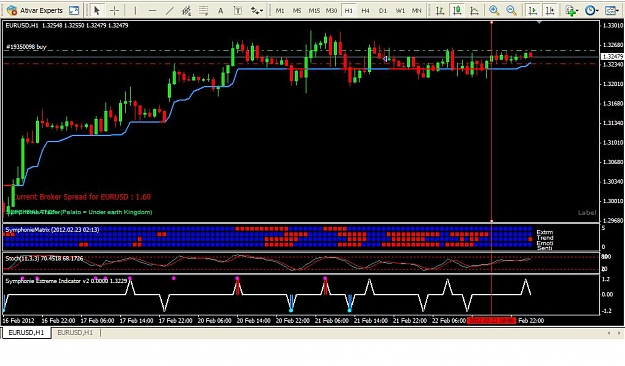Choose the horizontal line tool
Image resolution: width=625 pixels, height=366 pixels.
(152, 10)
